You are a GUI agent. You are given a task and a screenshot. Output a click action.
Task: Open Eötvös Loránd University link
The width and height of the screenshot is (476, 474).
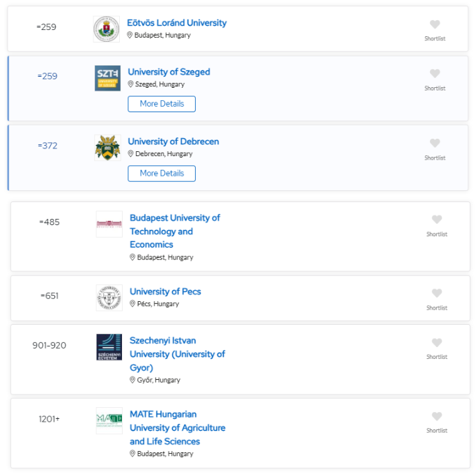pyautogui.click(x=177, y=23)
